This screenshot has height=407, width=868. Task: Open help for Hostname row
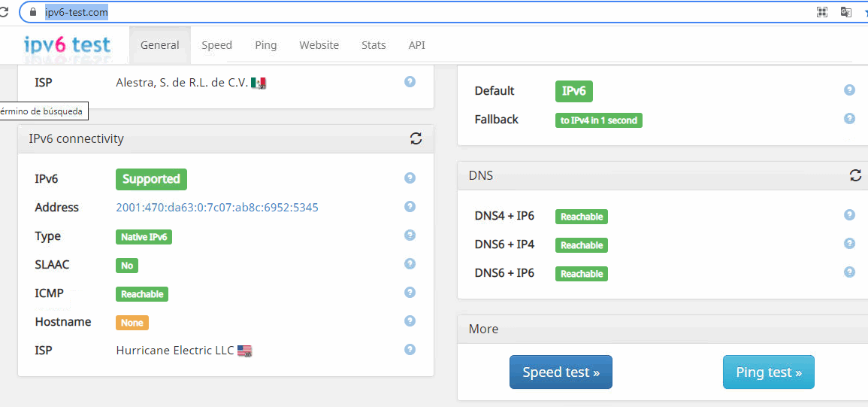click(x=410, y=321)
